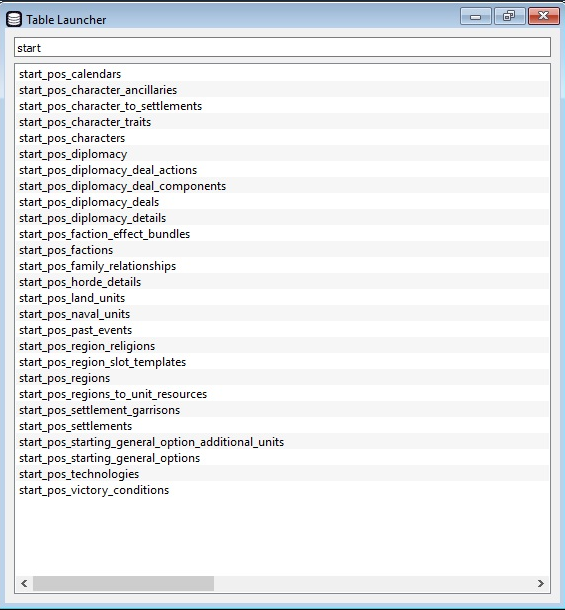This screenshot has width=565, height=610.
Task: Click the horizontal scrollbar thumb
Action: (x=123, y=583)
